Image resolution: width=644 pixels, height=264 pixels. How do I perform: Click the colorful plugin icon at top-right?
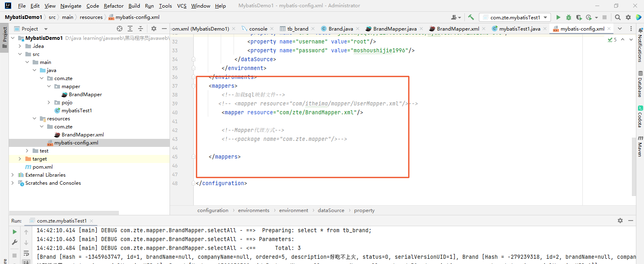(638, 17)
